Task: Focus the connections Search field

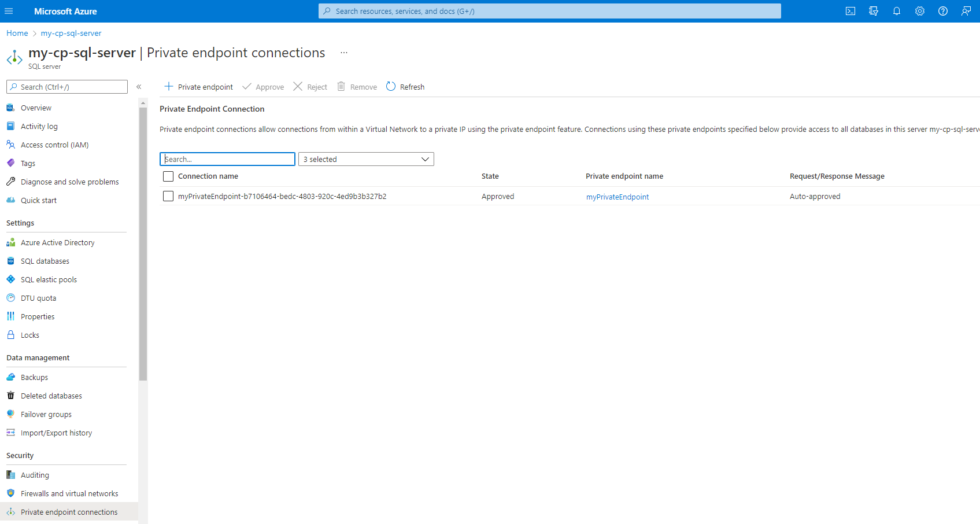Action: pos(227,159)
